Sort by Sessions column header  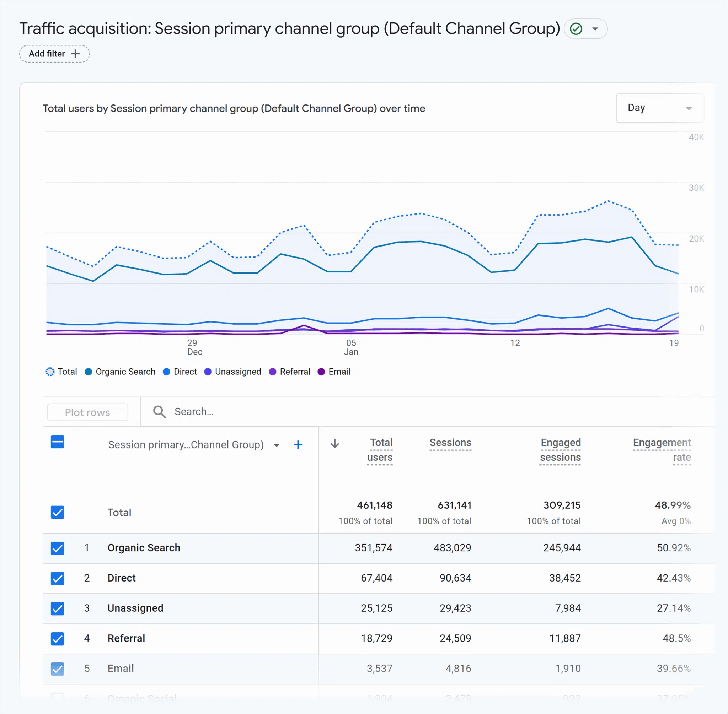[x=450, y=443]
